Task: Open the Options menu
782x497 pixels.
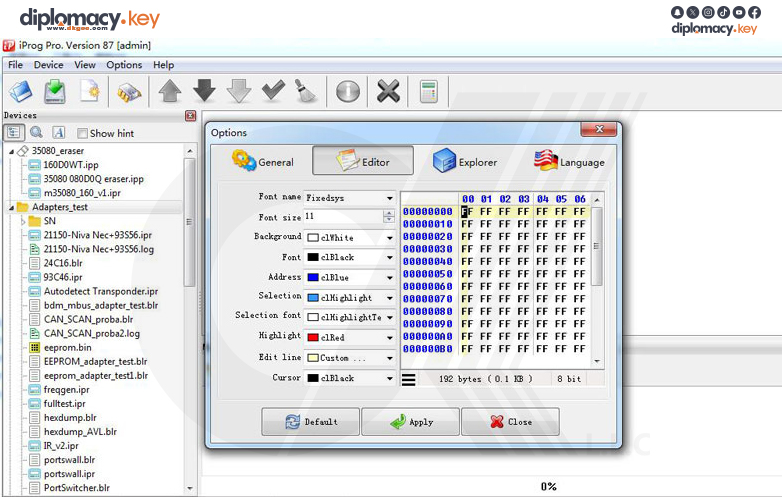Action: point(124,65)
